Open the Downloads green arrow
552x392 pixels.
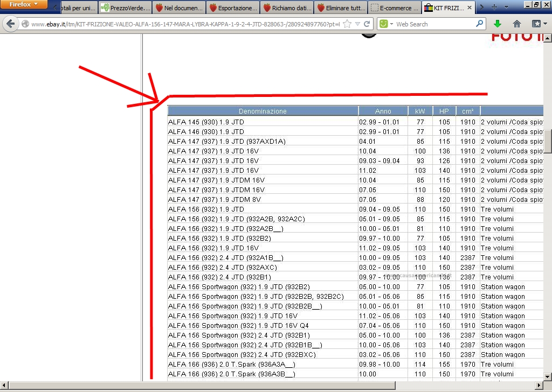pos(498,24)
